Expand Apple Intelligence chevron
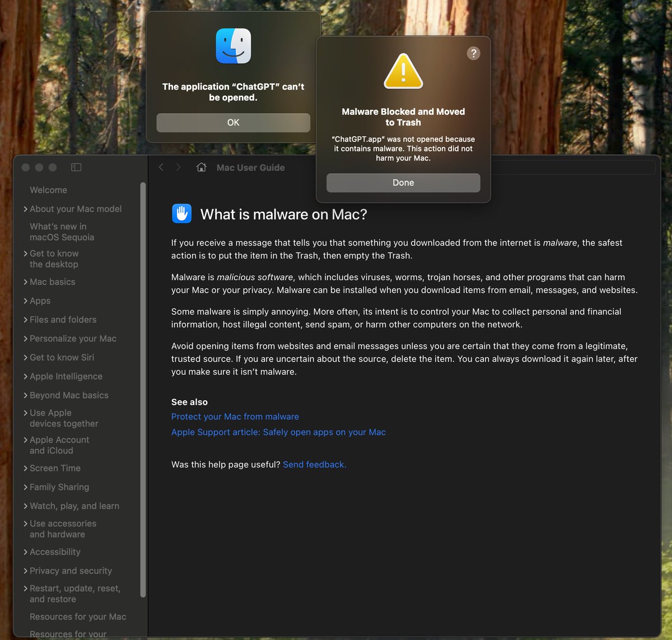This screenshot has width=672, height=640. click(x=26, y=377)
